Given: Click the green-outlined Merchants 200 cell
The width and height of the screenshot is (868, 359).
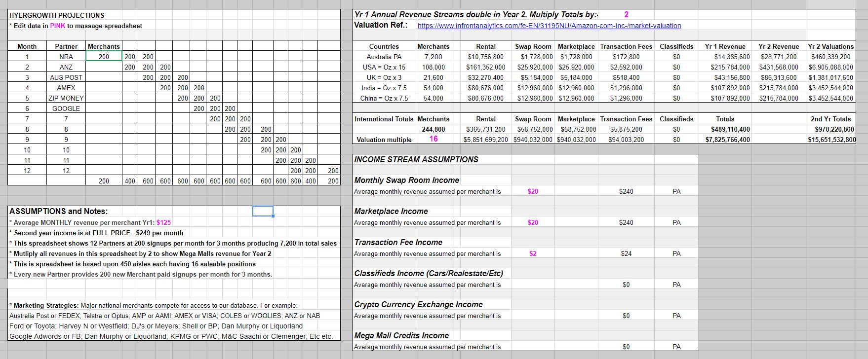Looking at the screenshot, I should pos(104,57).
